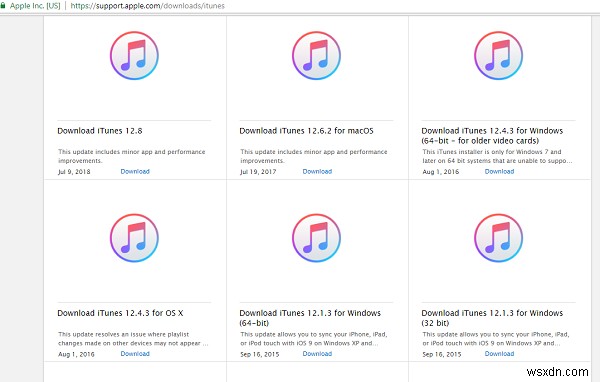Open 'Download iTunes 12.1.3 for Windows (64-bit)' title
The width and height of the screenshot is (600, 382).
coord(310,318)
